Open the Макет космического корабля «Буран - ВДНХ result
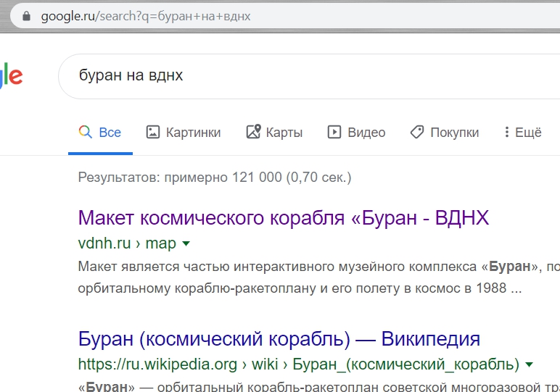Viewport: 560px width, 392px height. (283, 217)
